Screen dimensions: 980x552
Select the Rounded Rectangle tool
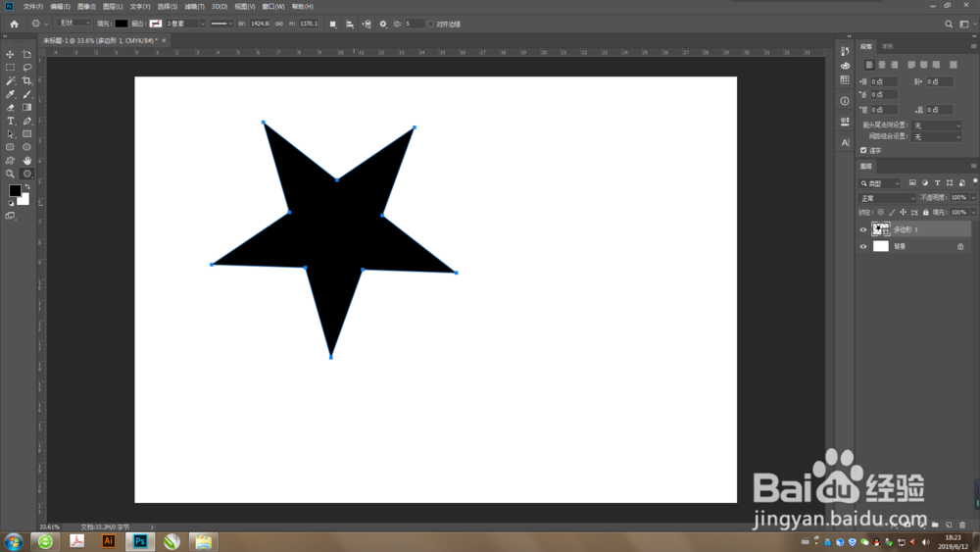(x=10, y=147)
